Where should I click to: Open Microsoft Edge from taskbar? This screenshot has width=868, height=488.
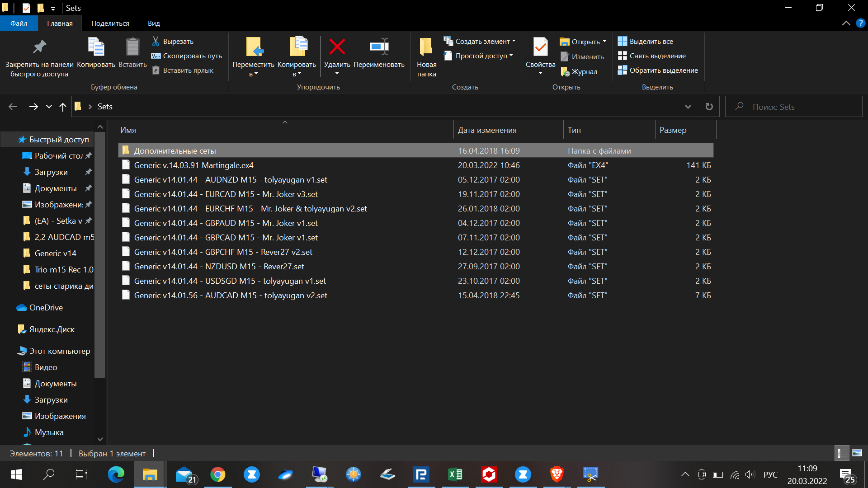point(116,474)
